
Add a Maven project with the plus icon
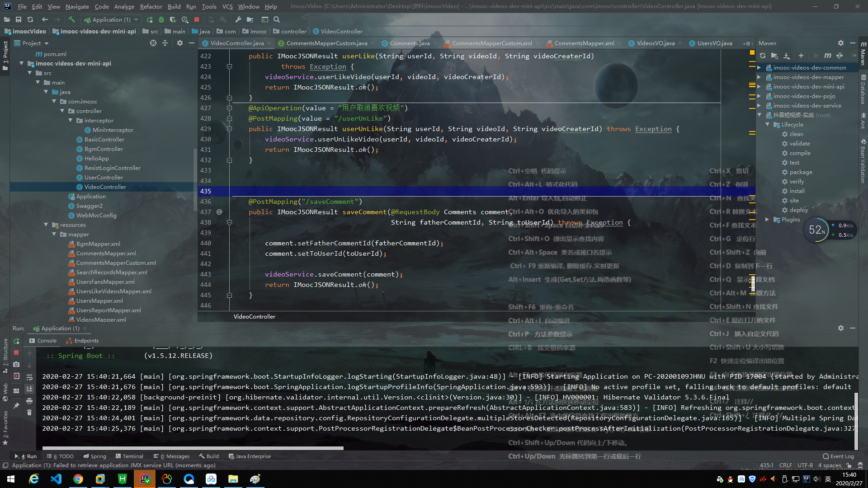pos(801,56)
